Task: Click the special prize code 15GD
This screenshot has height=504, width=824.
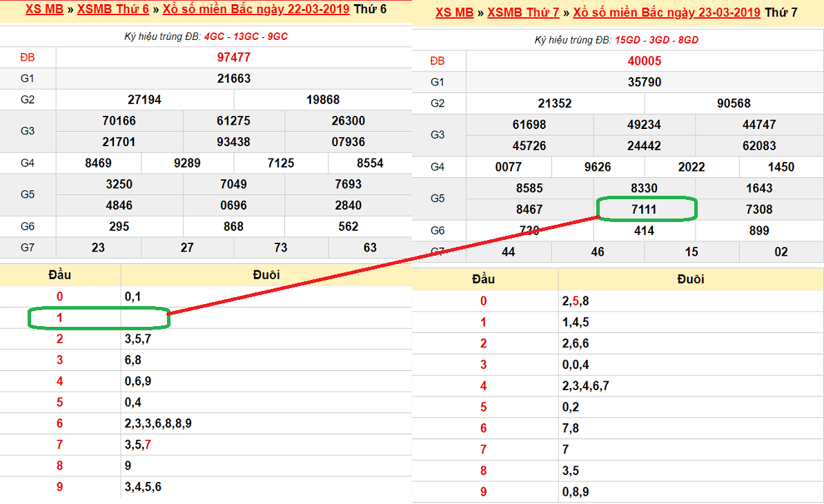Action: [627, 40]
